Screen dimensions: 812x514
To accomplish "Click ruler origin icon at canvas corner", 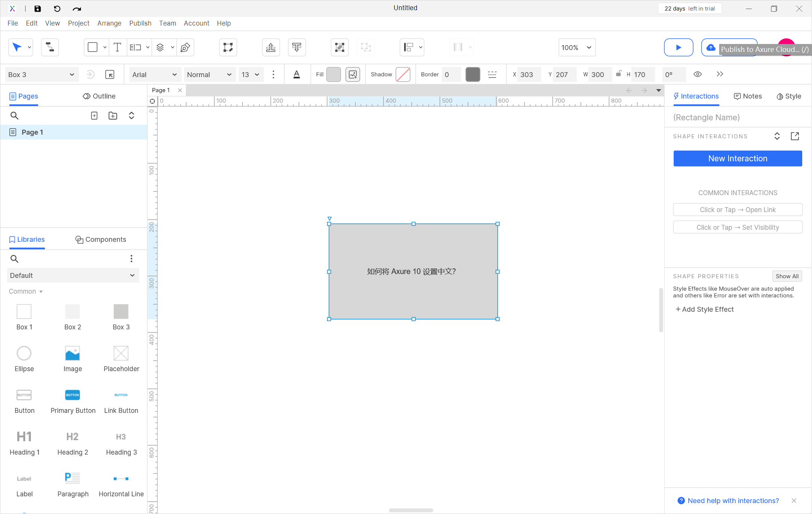I will 152,101.
